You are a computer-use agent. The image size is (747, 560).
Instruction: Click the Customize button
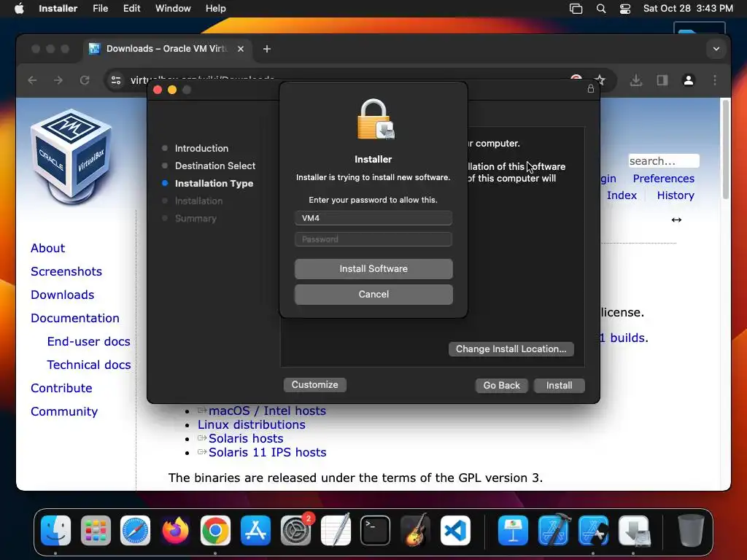tap(315, 385)
